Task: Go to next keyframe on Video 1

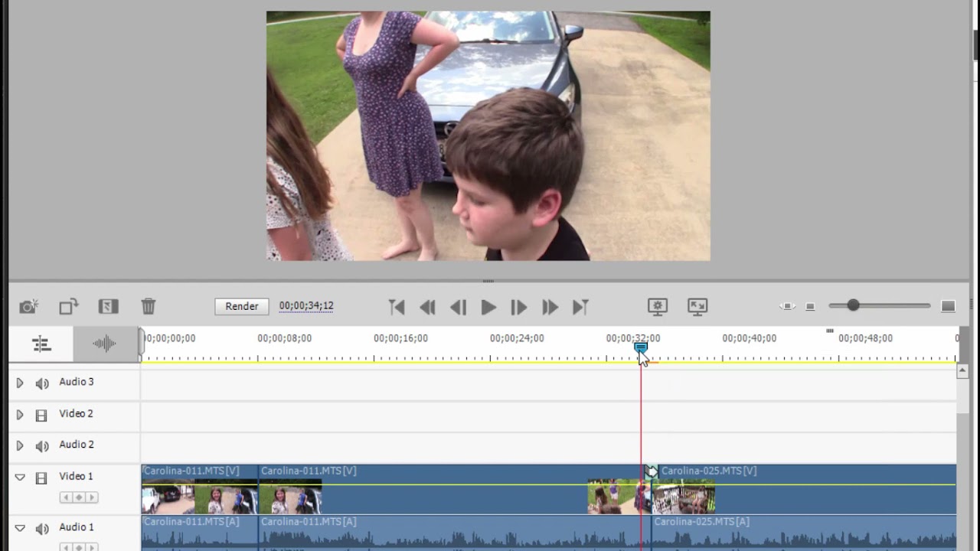Action: (92, 497)
